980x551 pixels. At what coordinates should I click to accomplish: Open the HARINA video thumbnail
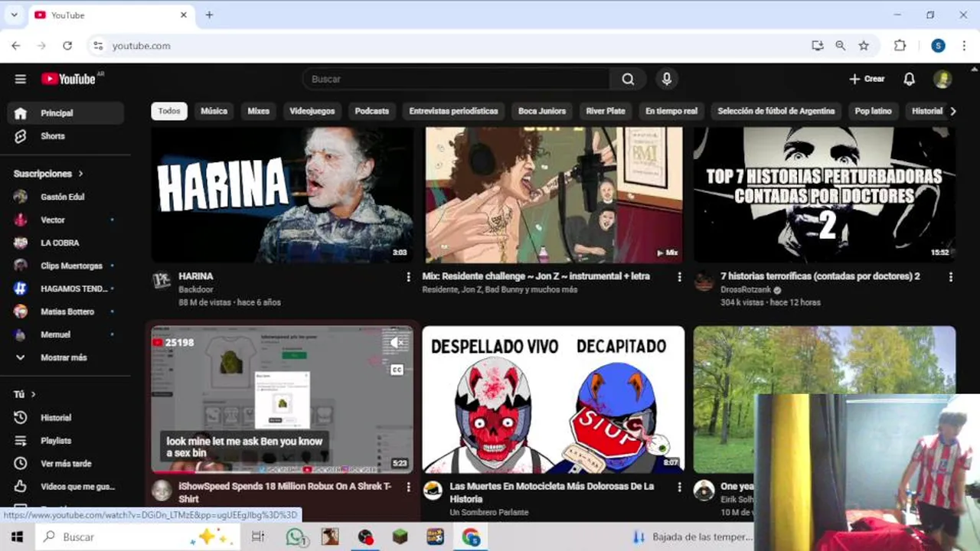click(283, 194)
